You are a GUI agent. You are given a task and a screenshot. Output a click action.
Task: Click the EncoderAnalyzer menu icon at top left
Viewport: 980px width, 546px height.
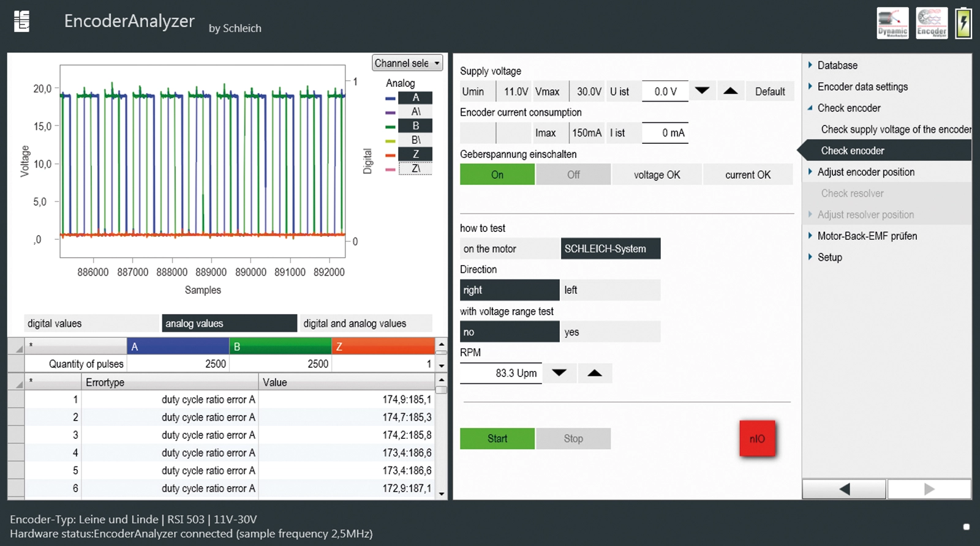point(22,22)
